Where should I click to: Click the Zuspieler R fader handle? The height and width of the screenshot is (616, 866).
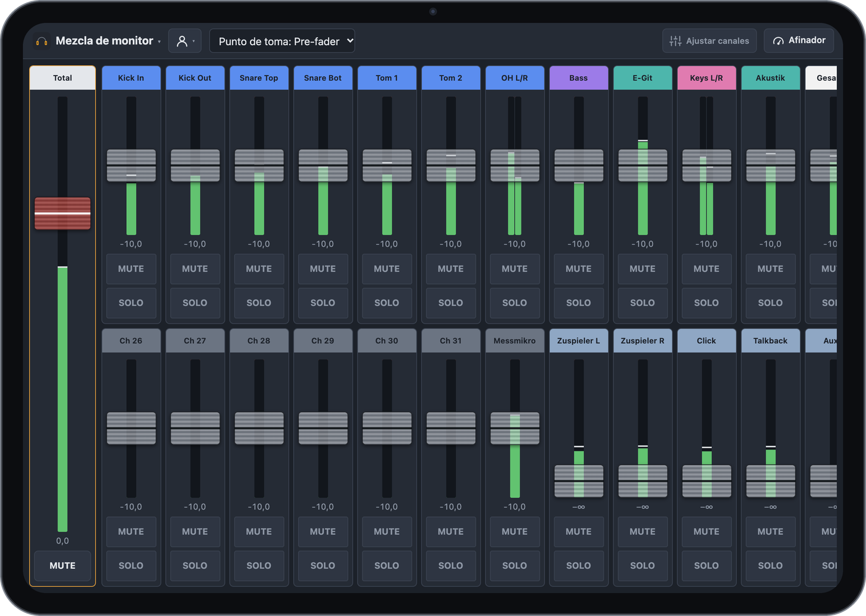coord(643,481)
